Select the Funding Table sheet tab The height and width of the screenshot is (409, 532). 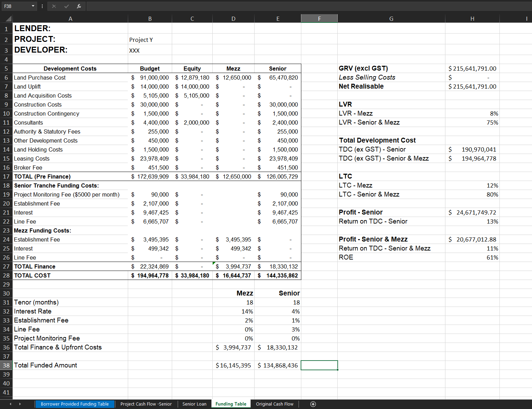231,404
